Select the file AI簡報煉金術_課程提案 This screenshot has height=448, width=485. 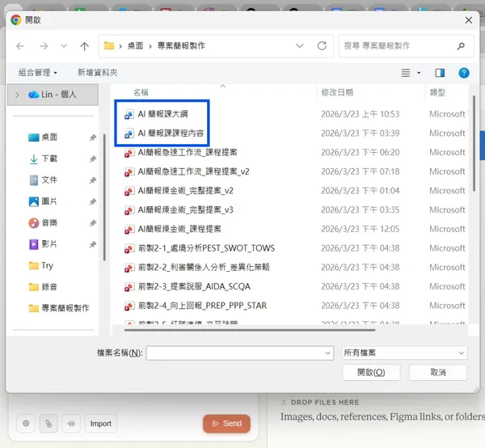coord(179,230)
